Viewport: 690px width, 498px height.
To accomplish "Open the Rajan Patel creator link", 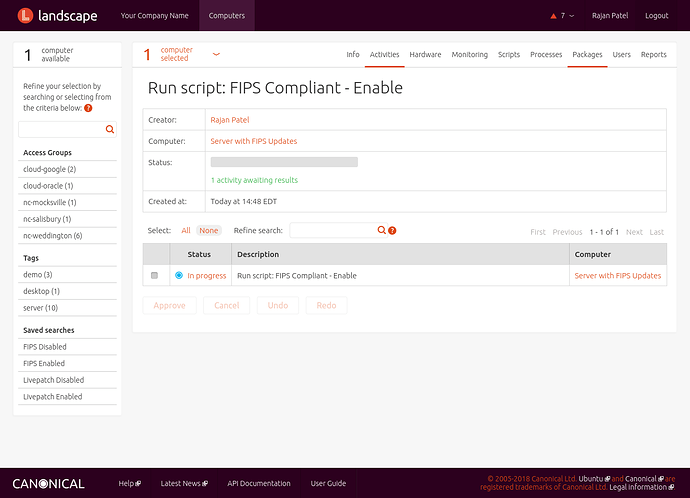I will pos(230,120).
